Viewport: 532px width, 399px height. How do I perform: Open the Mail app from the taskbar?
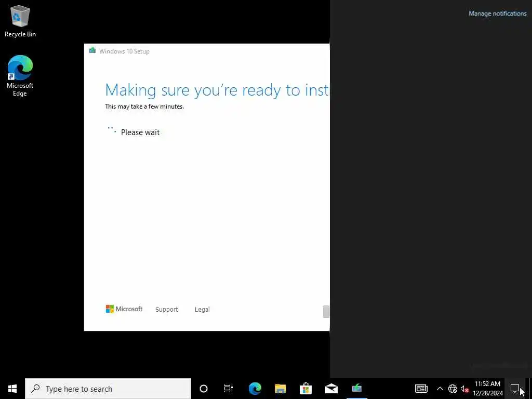[x=331, y=389]
